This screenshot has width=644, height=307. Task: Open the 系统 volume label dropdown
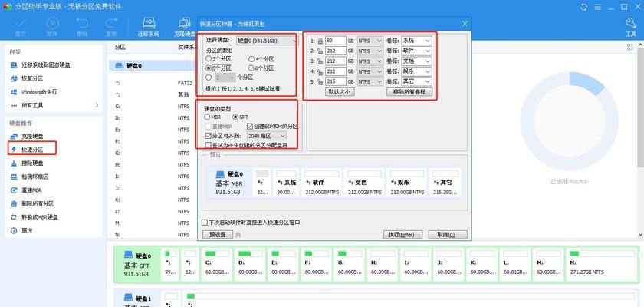pos(416,41)
